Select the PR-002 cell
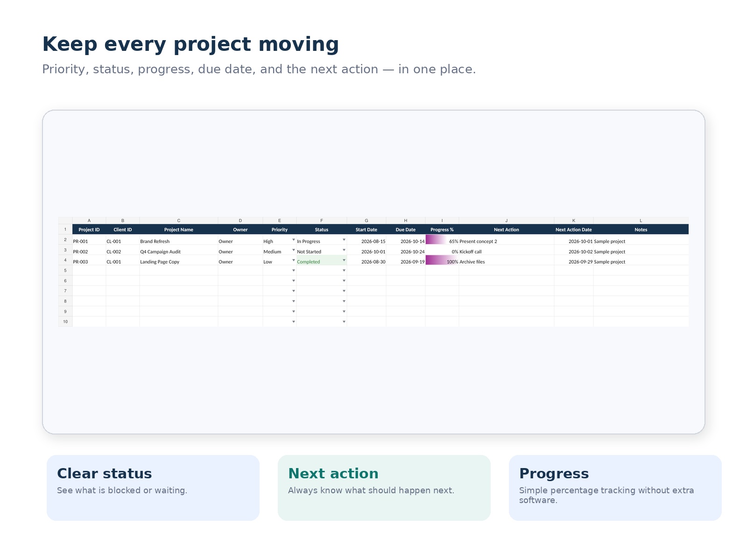Screen dimensions: 747x560 [x=89, y=250]
